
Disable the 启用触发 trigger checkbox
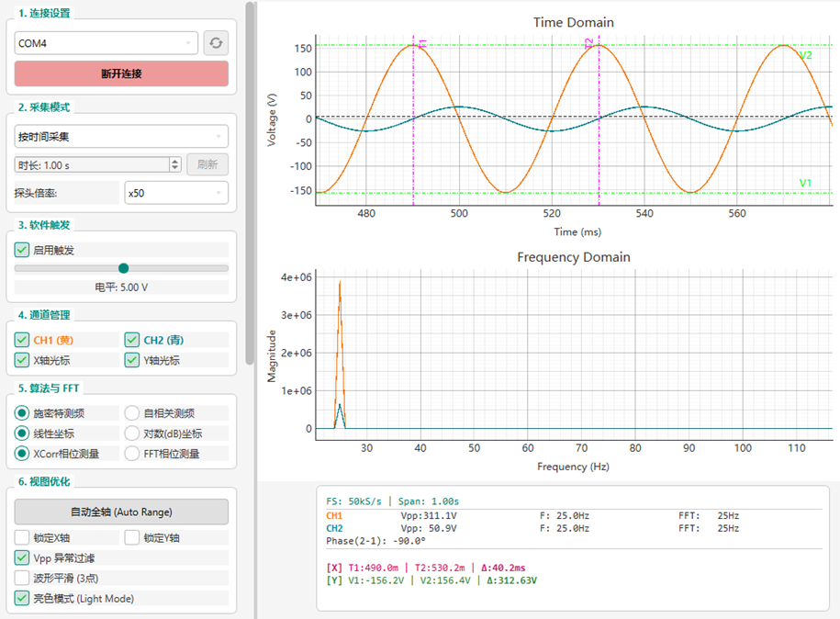(22, 250)
